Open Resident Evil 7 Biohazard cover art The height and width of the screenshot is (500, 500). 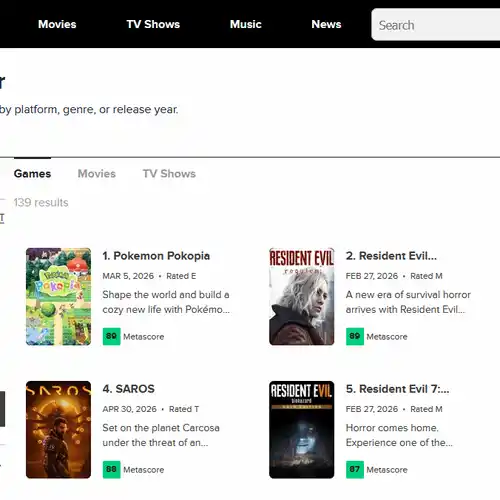[302, 429]
